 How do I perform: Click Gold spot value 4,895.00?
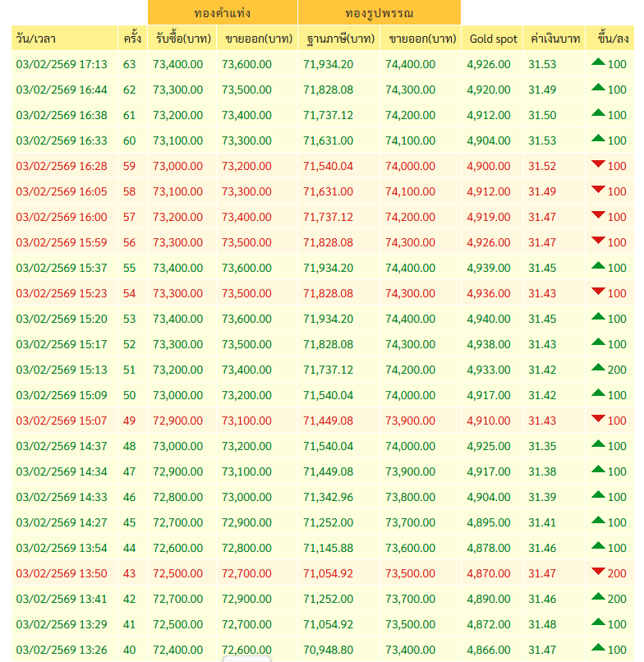tap(489, 522)
